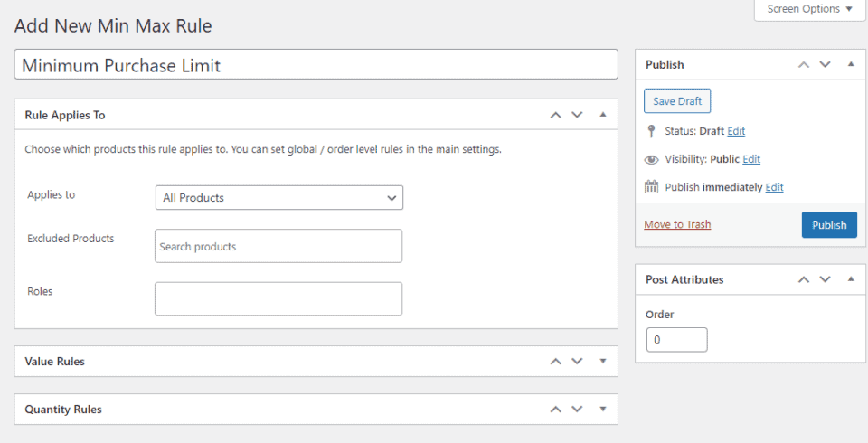Expand the Quantity Rules panel
The height and width of the screenshot is (443, 868).
click(x=603, y=409)
